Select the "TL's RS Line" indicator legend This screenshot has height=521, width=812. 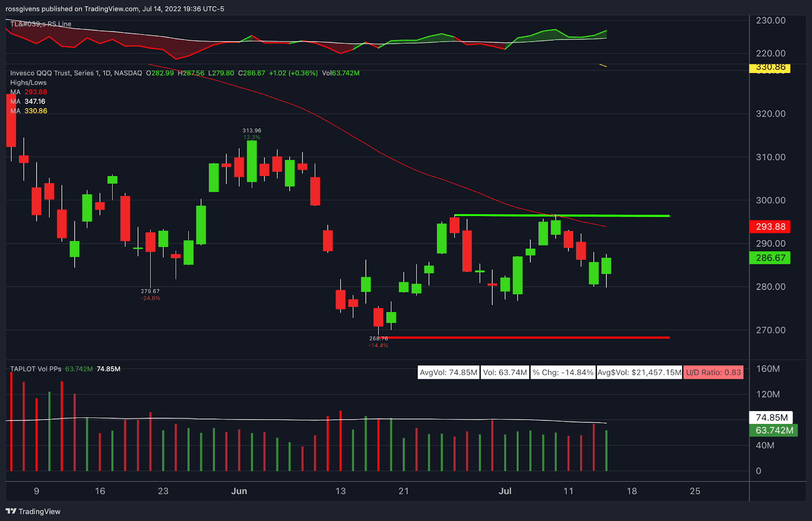click(x=40, y=23)
